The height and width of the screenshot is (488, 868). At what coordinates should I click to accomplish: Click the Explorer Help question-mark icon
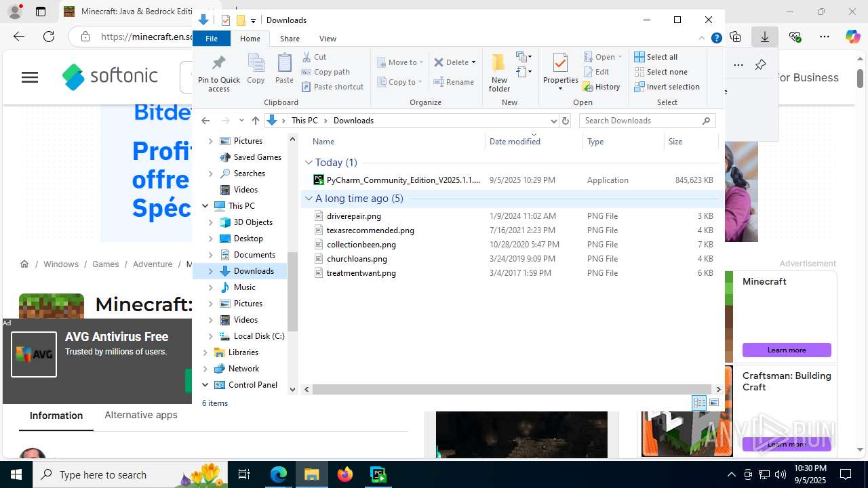[716, 39]
